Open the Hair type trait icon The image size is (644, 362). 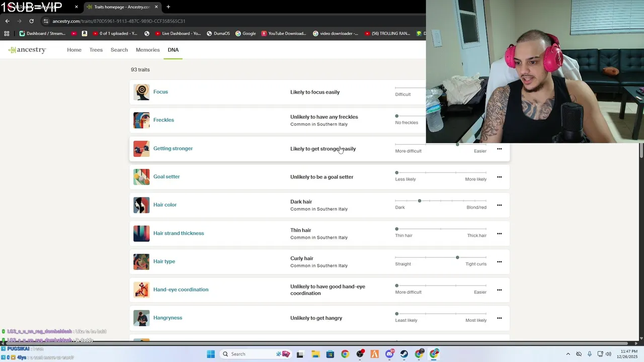point(141,261)
